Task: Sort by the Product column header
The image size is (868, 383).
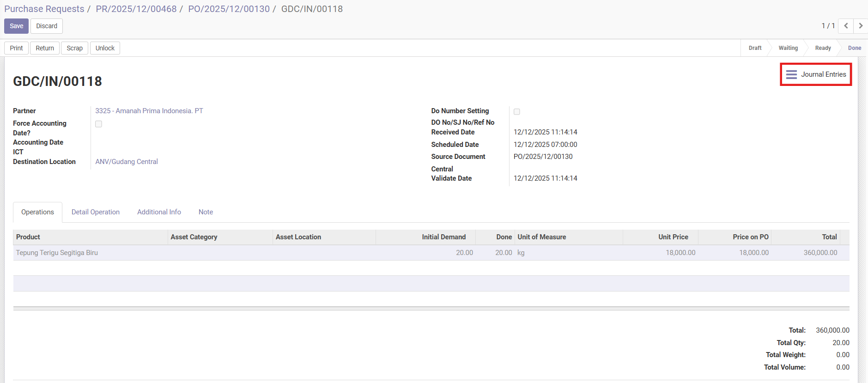Action: coord(28,237)
